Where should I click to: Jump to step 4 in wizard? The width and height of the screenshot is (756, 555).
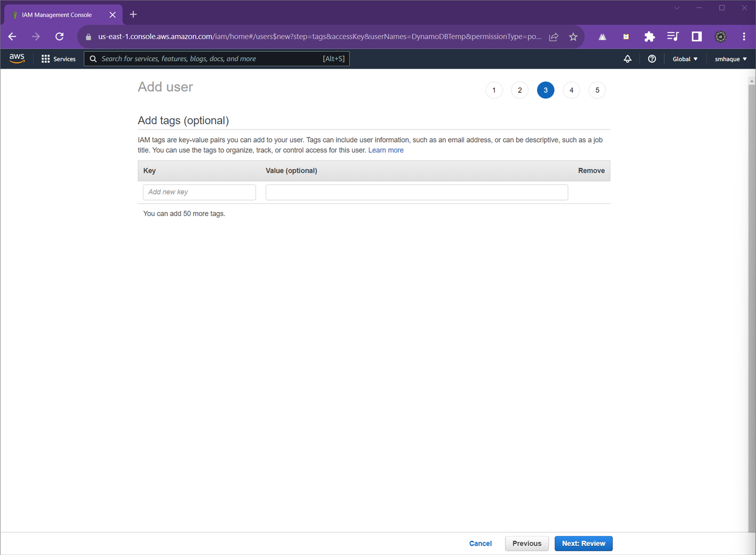pyautogui.click(x=571, y=90)
